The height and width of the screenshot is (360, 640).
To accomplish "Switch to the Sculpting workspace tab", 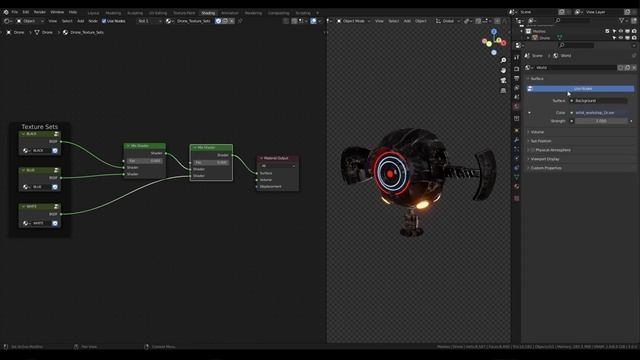I will click(135, 13).
